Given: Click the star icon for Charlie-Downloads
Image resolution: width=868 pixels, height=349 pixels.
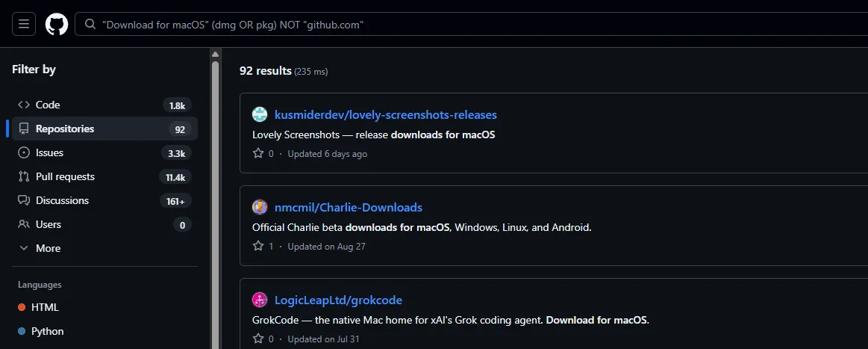Looking at the screenshot, I should 258,246.
